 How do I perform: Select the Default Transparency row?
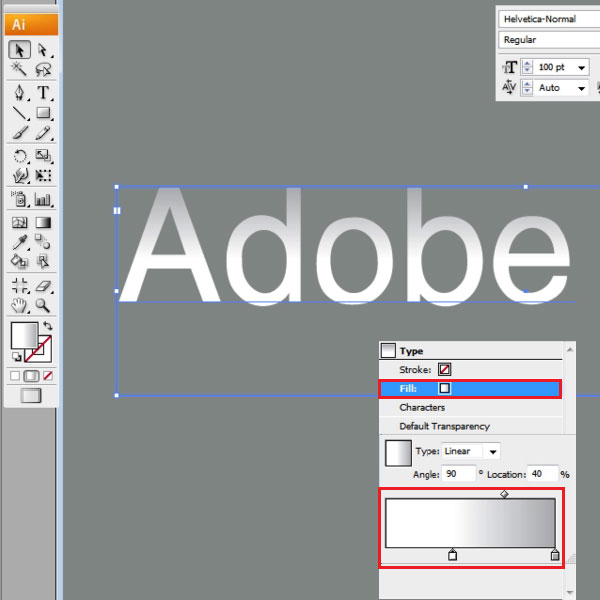pos(470,426)
